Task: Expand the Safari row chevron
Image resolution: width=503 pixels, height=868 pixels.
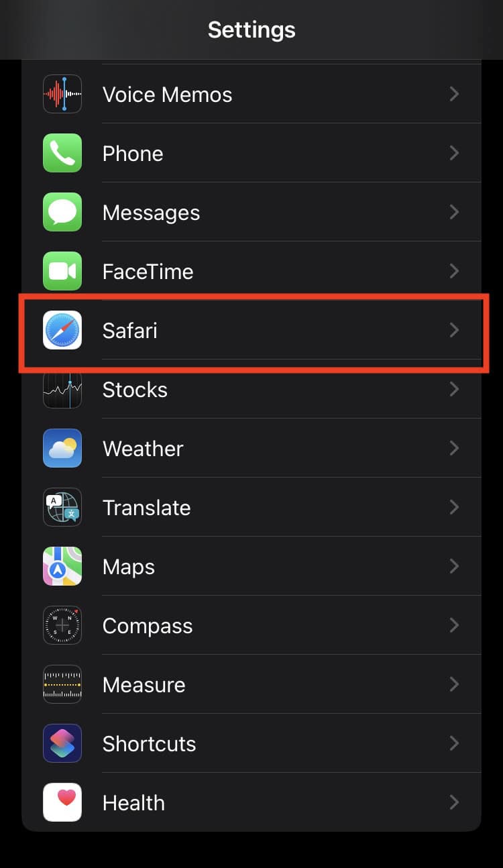Action: 455,330
